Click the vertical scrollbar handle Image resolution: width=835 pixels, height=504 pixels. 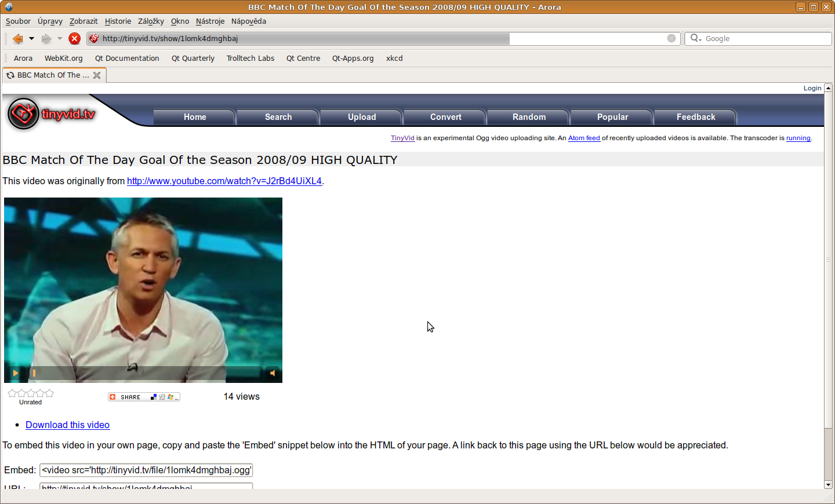pos(828,260)
